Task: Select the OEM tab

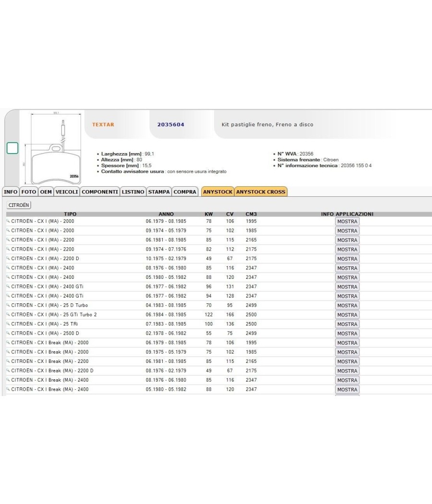Action: [x=46, y=192]
